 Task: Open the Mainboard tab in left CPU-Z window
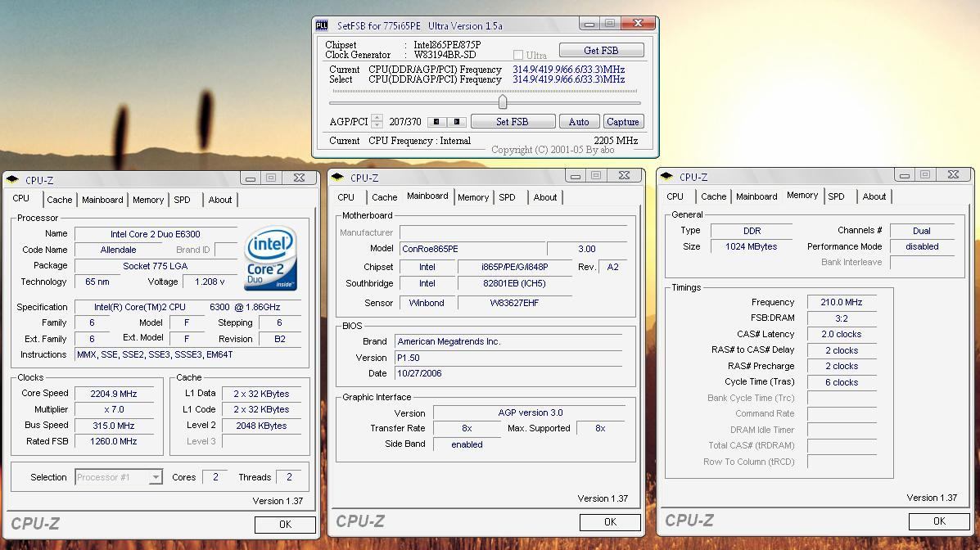[102, 200]
